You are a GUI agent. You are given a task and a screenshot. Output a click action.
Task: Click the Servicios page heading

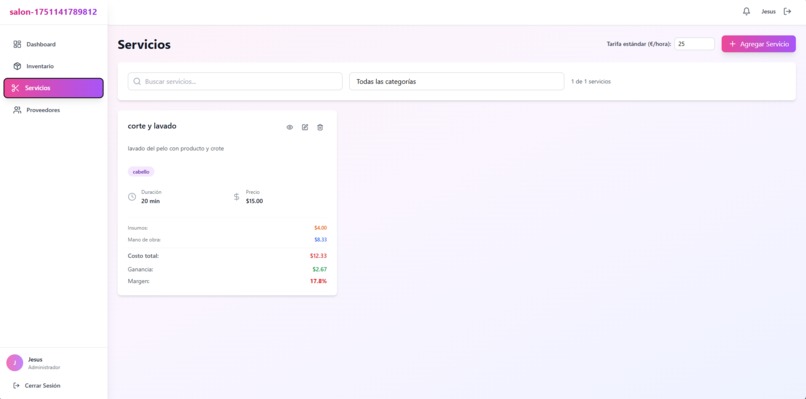pyautogui.click(x=144, y=45)
